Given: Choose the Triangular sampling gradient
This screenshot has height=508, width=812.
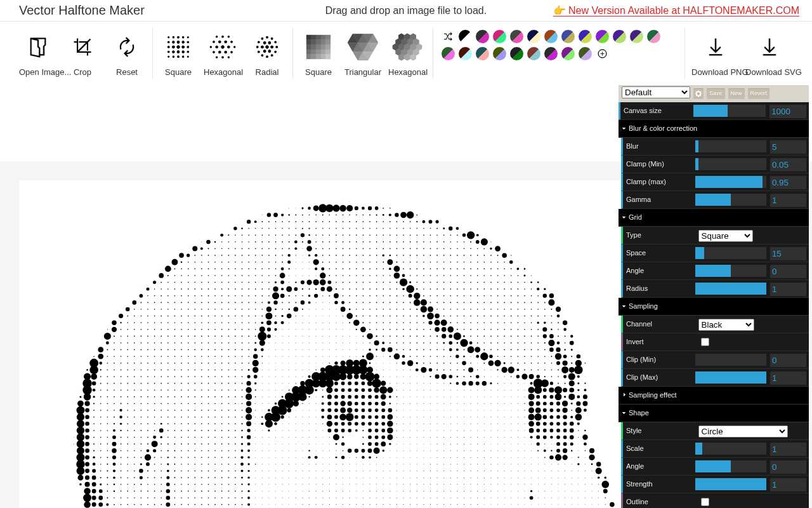Looking at the screenshot, I should pos(362,47).
